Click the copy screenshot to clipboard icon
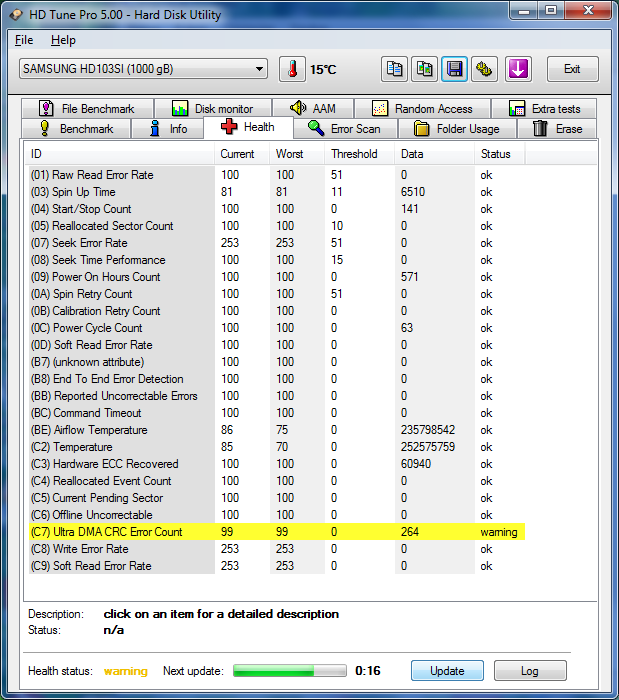Image resolution: width=619 pixels, height=700 pixels. pyautogui.click(x=425, y=69)
